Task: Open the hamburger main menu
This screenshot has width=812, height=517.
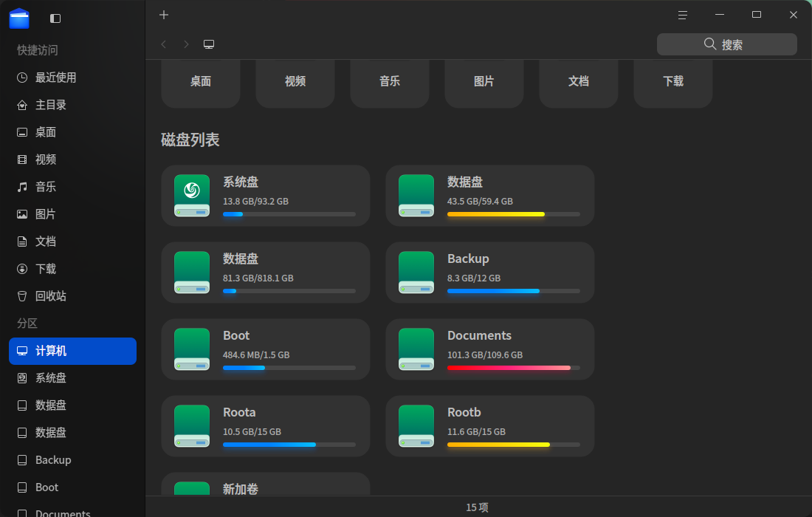Action: (x=683, y=15)
